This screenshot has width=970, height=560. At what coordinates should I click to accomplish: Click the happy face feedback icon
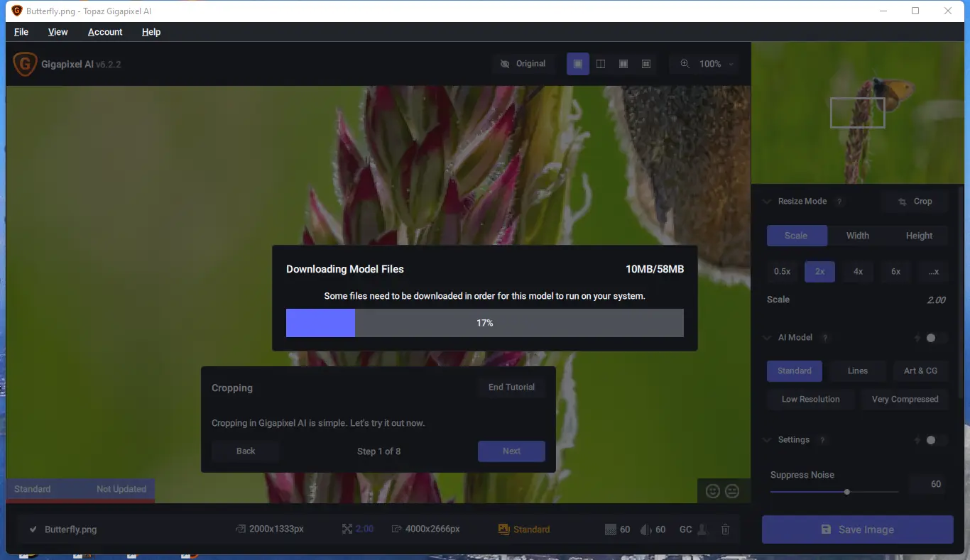pyautogui.click(x=713, y=490)
